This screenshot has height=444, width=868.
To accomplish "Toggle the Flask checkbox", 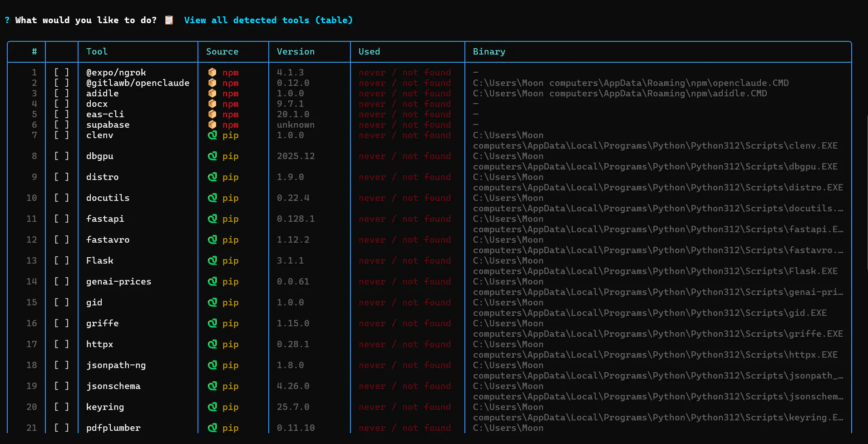I will (x=62, y=260).
